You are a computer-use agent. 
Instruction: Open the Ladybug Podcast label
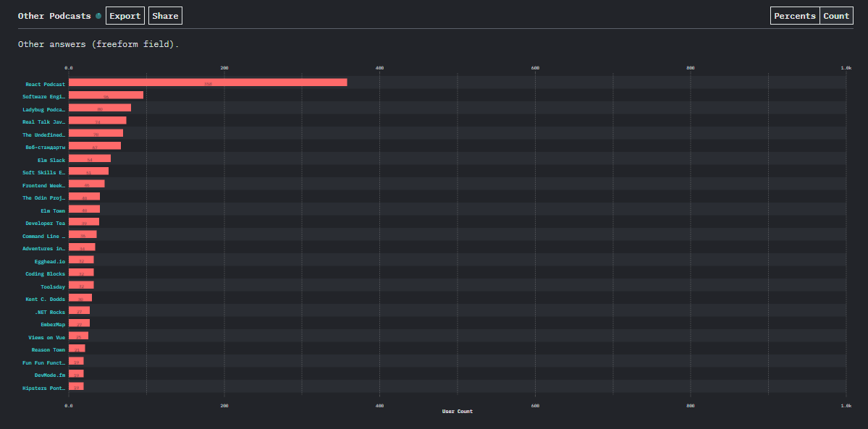(43, 110)
